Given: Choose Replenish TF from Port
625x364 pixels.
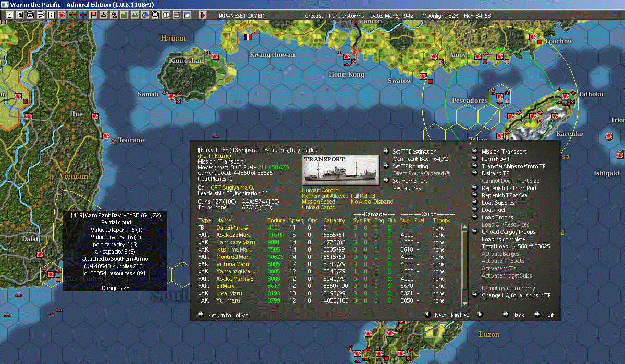Looking at the screenshot, I should click(x=509, y=188).
